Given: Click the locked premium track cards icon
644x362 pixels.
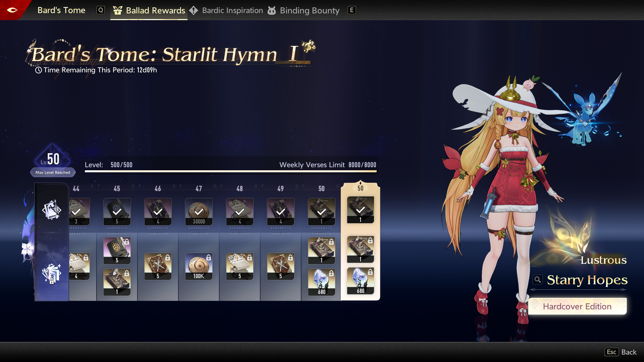Looking at the screenshot, I should tap(52, 273).
